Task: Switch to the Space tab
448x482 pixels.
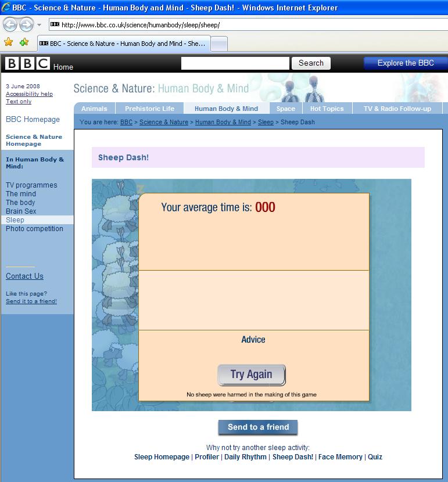Action: coord(286,109)
